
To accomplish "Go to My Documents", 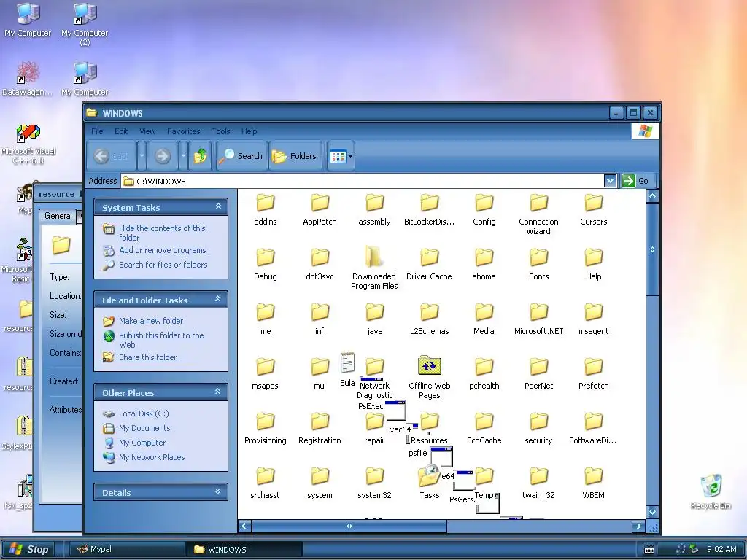I will pyautogui.click(x=144, y=428).
